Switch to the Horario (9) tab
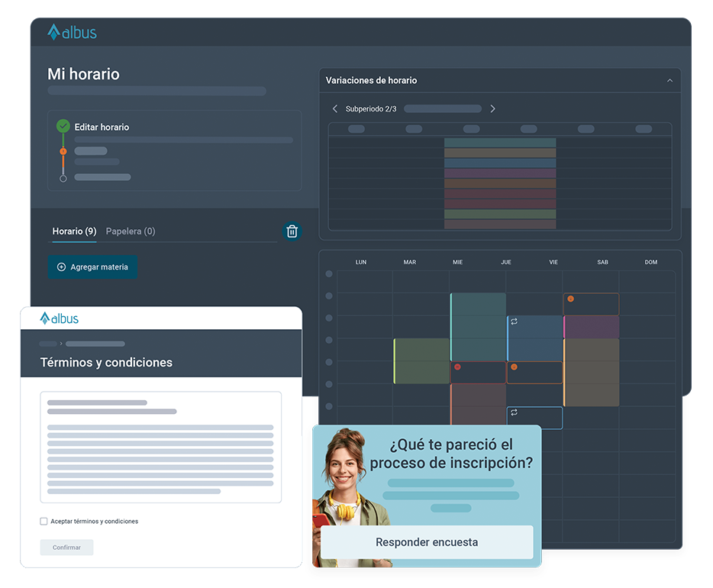Screen dimensions: 713x588 point(74,231)
